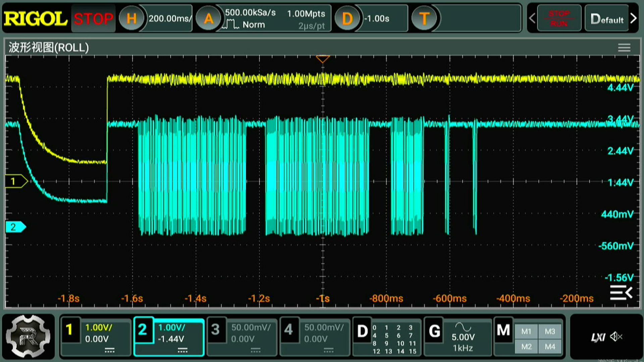Viewport: 644px width, 362px height.
Task: Open Trigger settings via the T icon
Action: tap(424, 18)
